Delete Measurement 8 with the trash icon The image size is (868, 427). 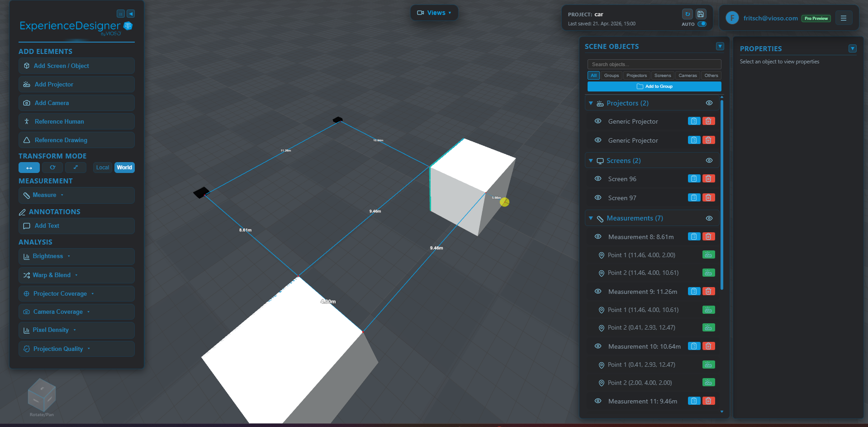[x=709, y=236]
